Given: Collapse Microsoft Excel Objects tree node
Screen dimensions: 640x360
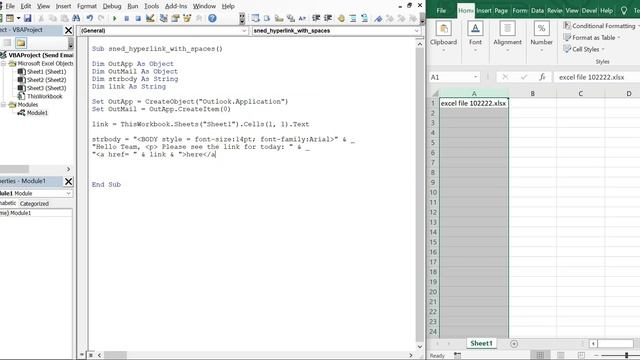Looking at the screenshot, I should 3,64.
